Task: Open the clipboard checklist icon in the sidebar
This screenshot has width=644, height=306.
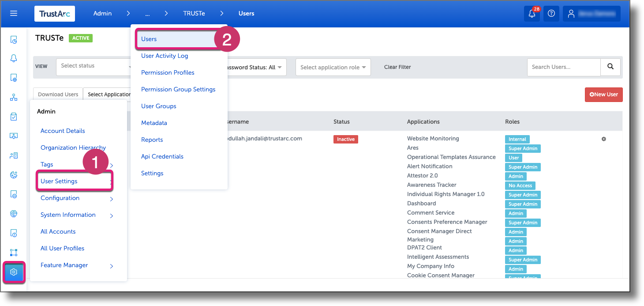Action: click(13, 116)
